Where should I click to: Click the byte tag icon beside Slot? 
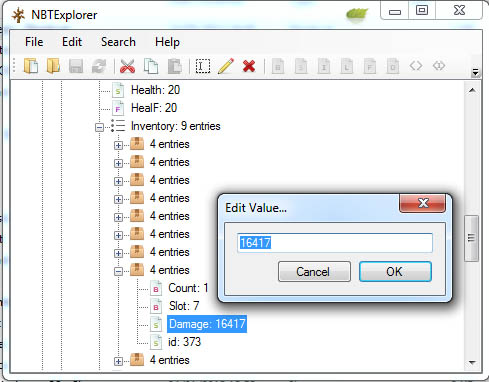[156, 306]
